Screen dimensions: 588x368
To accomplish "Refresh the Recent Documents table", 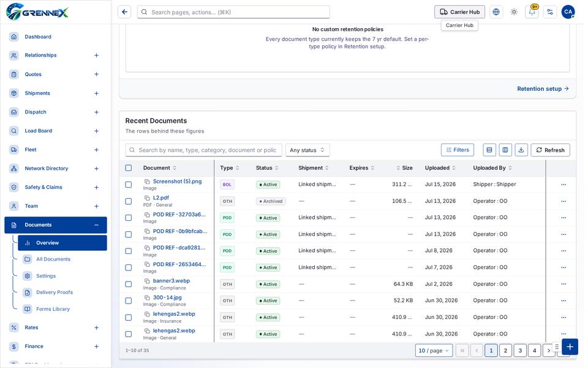I will coord(550,150).
